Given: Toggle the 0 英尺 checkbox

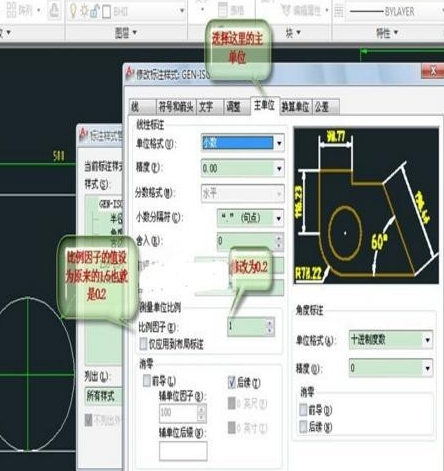Looking at the screenshot, I should 232,403.
